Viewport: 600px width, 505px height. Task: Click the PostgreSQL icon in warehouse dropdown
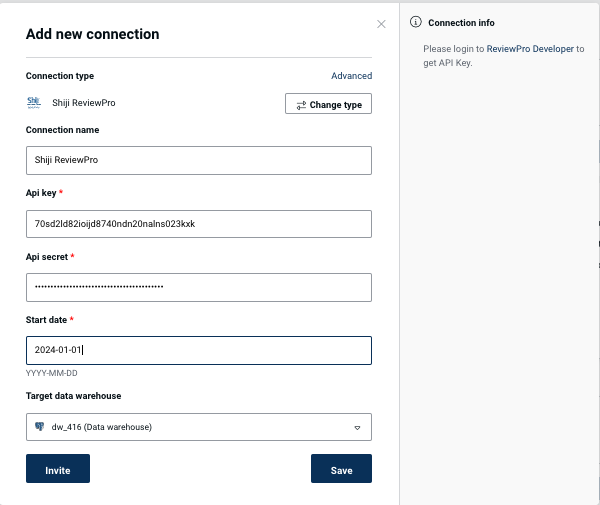39,426
